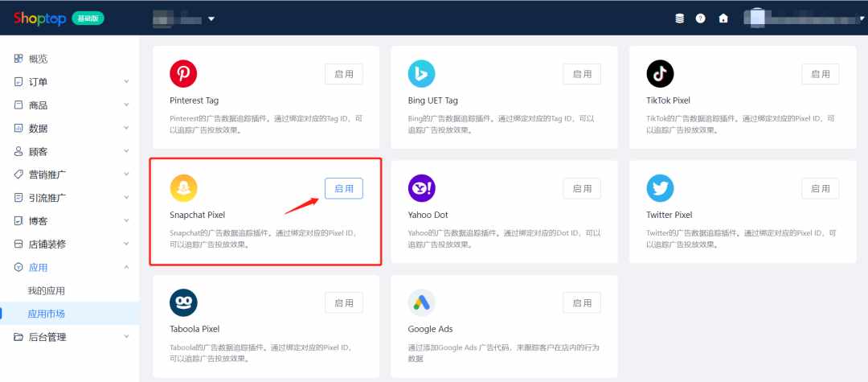
Task: Click the Pinterest Tag title text
Action: [194, 101]
